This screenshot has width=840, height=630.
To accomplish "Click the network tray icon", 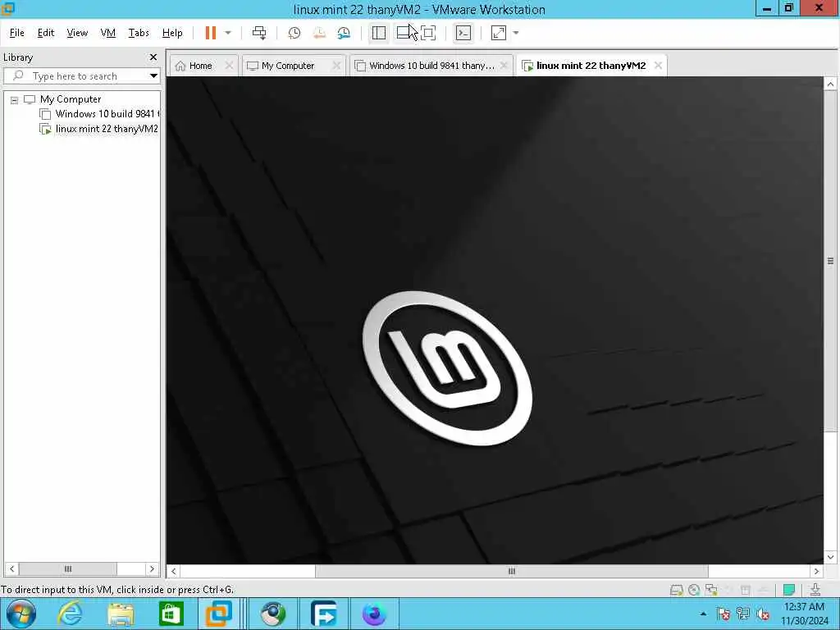I will [x=743, y=614].
